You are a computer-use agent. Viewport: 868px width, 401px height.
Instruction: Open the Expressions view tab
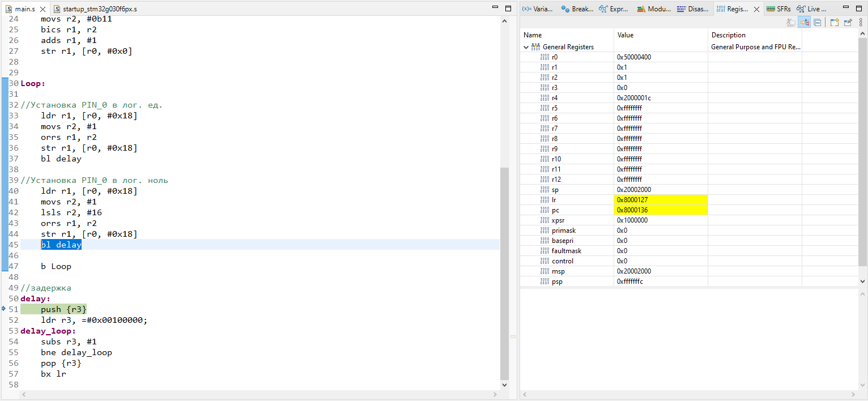[x=615, y=9]
